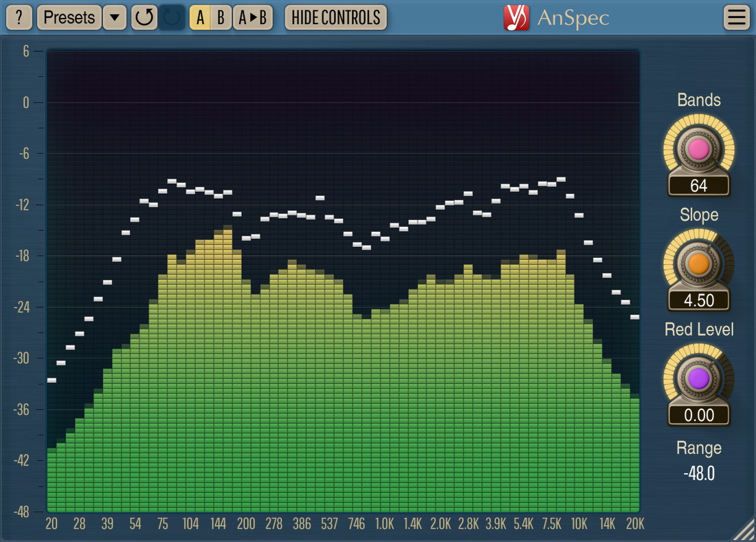Switch to state B

tap(221, 17)
